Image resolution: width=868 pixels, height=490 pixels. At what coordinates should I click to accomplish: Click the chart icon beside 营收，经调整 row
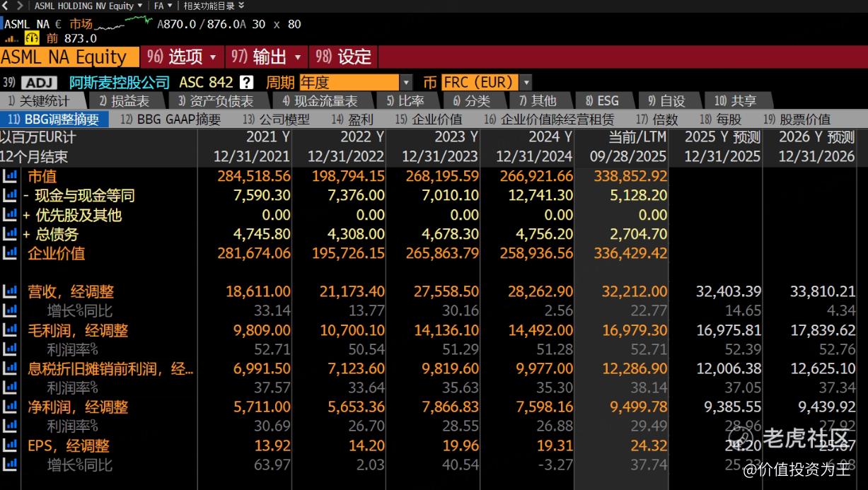point(10,291)
